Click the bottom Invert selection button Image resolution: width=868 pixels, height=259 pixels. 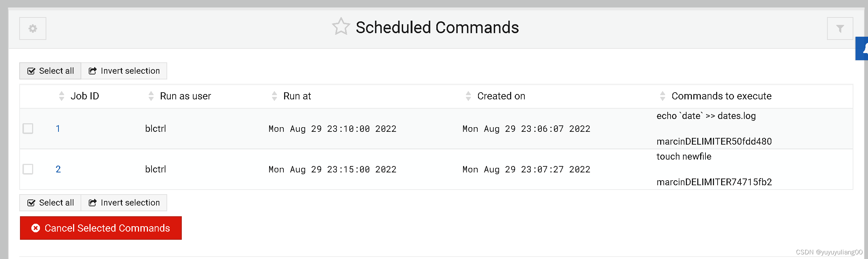[x=124, y=202]
